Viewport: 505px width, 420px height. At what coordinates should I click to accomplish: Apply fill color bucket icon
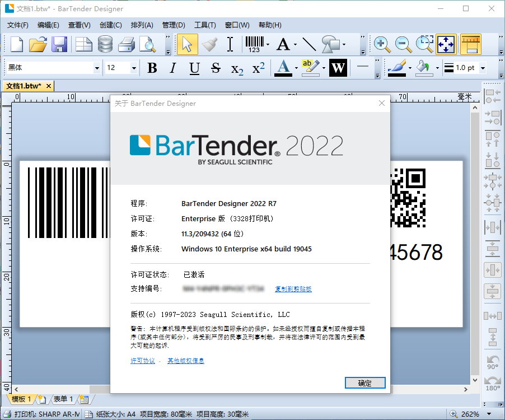click(x=424, y=68)
